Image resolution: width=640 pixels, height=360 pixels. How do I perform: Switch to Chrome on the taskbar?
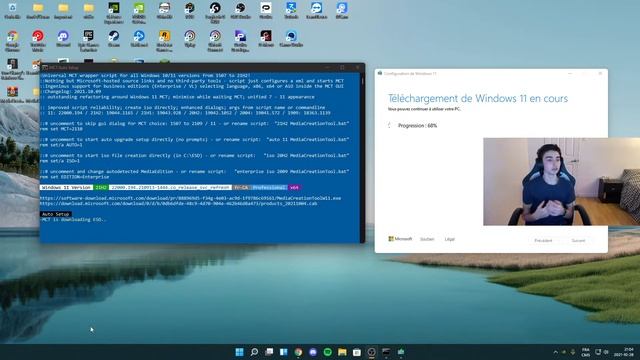[298, 352]
